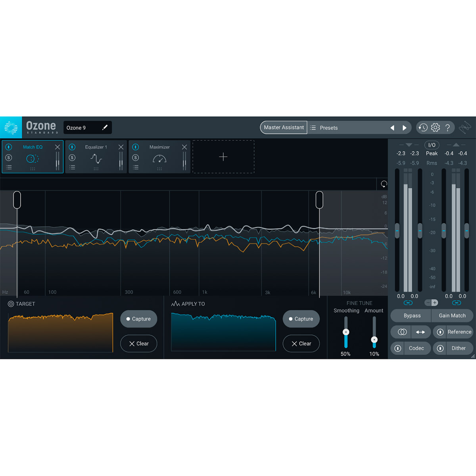Viewport: 476px width, 476px height.
Task: Solo the Equalizer 1 module
Action: tap(72, 157)
